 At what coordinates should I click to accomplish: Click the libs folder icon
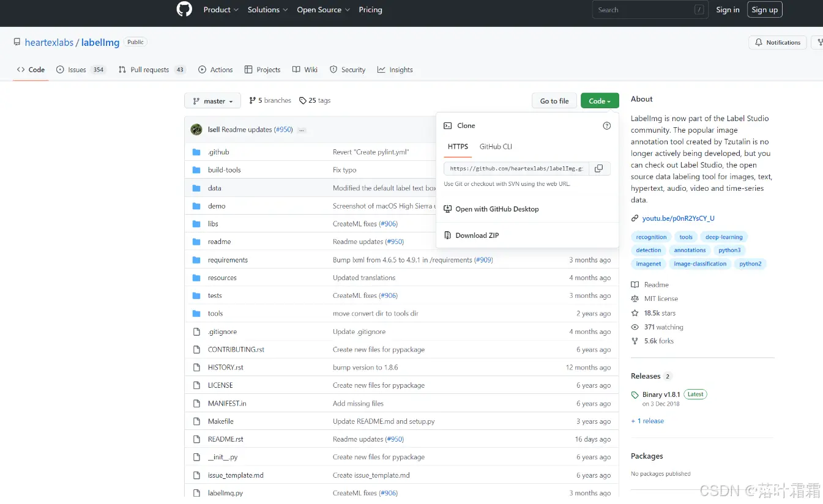point(196,224)
